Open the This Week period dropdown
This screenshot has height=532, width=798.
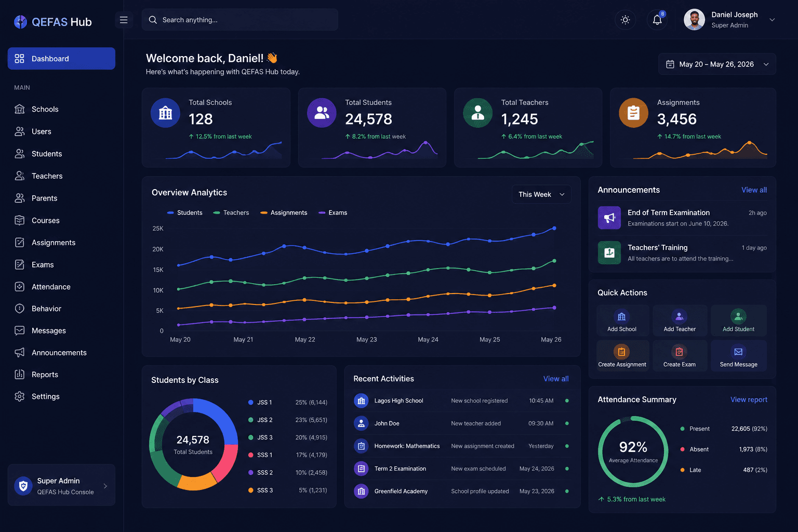click(541, 194)
